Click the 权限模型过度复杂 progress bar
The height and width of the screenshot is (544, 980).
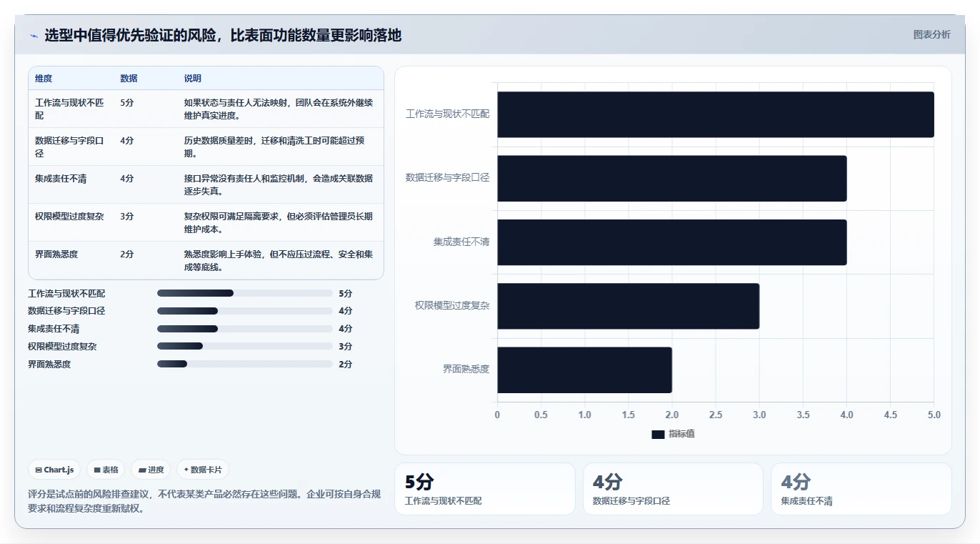(x=245, y=346)
